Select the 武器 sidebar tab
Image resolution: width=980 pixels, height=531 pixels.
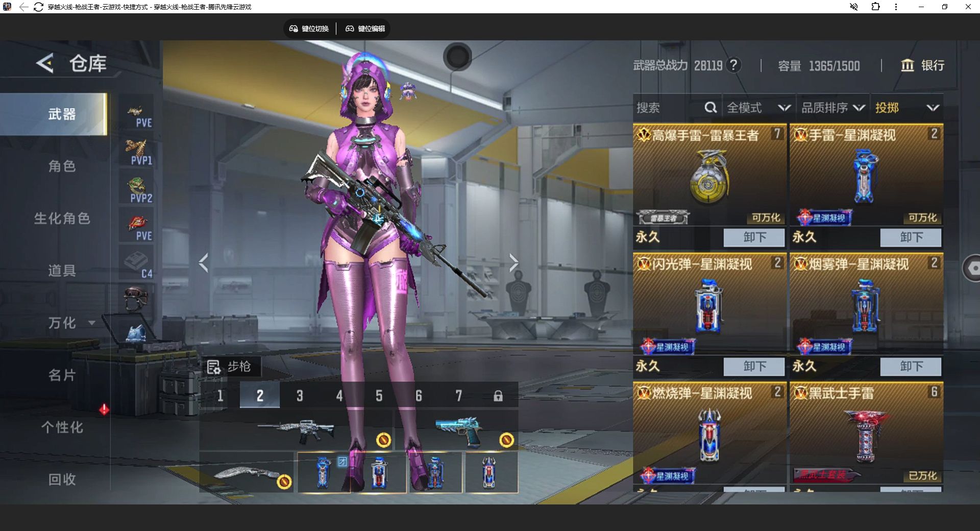(54, 114)
